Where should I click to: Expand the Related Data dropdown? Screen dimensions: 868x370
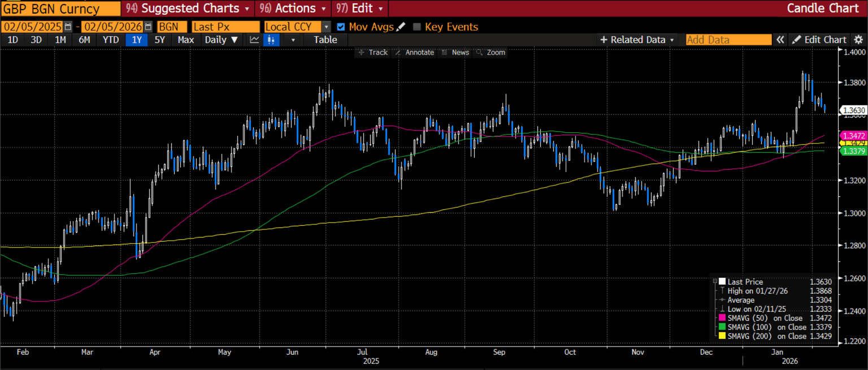pos(637,40)
